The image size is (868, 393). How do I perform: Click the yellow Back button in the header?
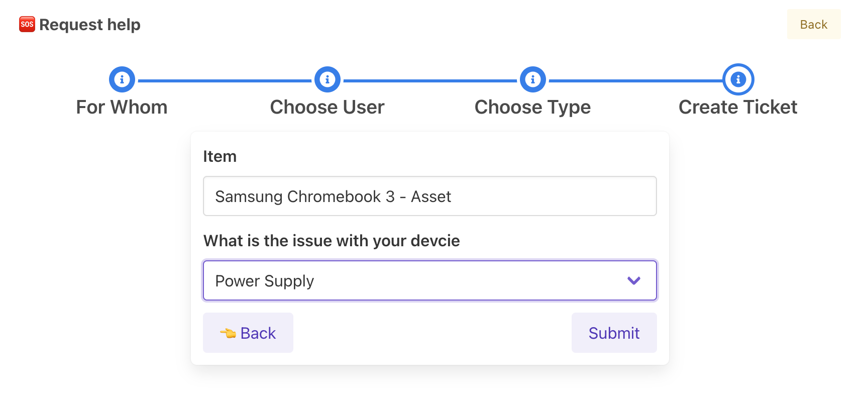click(x=814, y=24)
